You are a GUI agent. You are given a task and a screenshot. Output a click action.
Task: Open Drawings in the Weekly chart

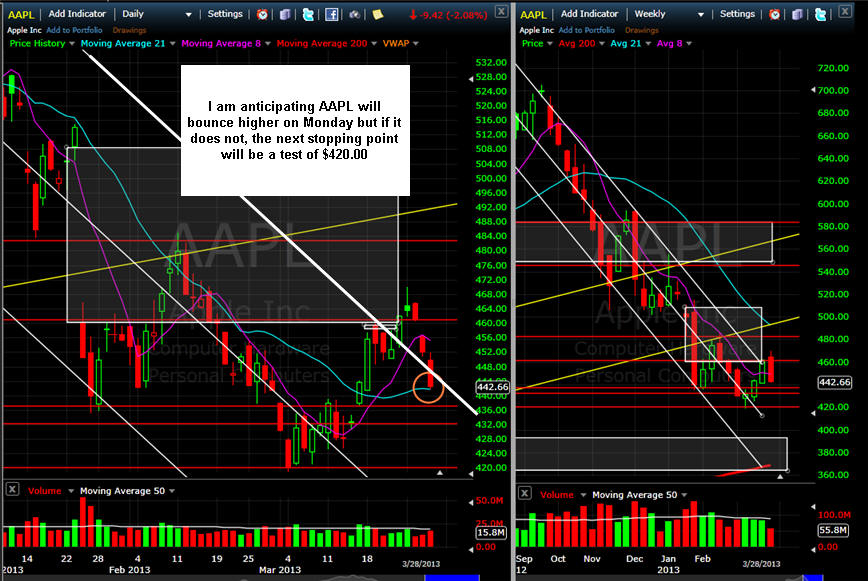coord(642,30)
